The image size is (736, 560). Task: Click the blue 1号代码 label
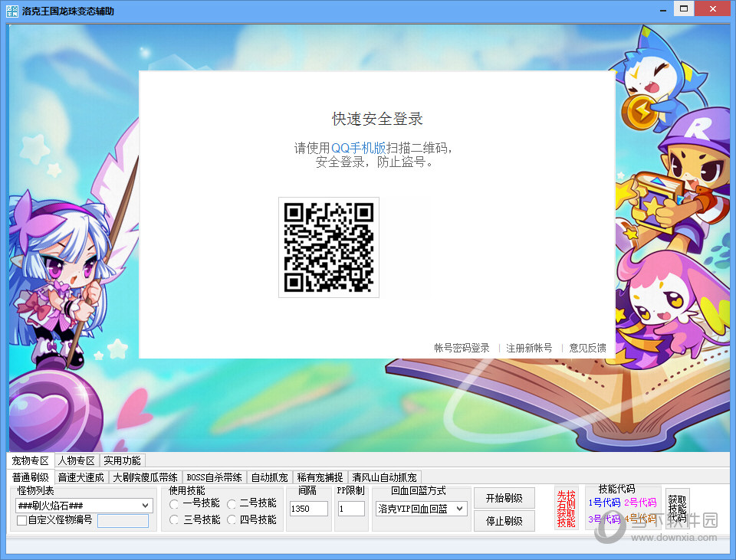[x=605, y=503]
